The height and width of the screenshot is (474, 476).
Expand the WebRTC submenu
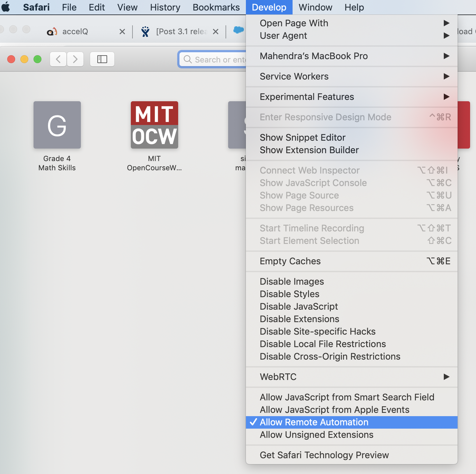coord(352,377)
